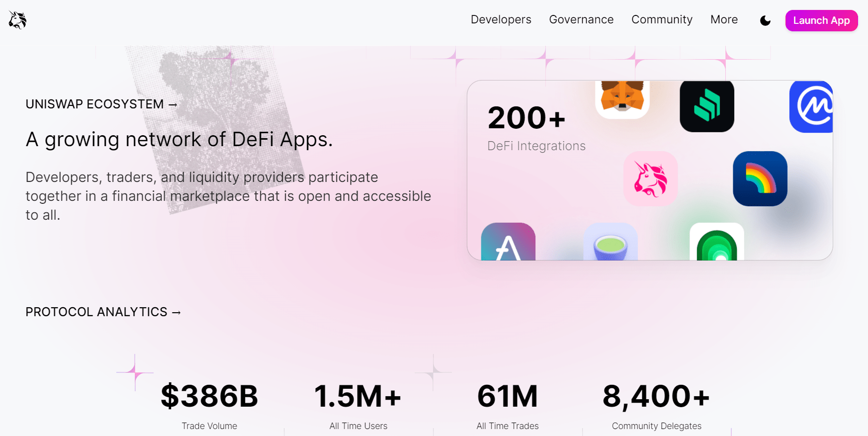Follow the Uniswap Ecosystem link

(x=101, y=104)
